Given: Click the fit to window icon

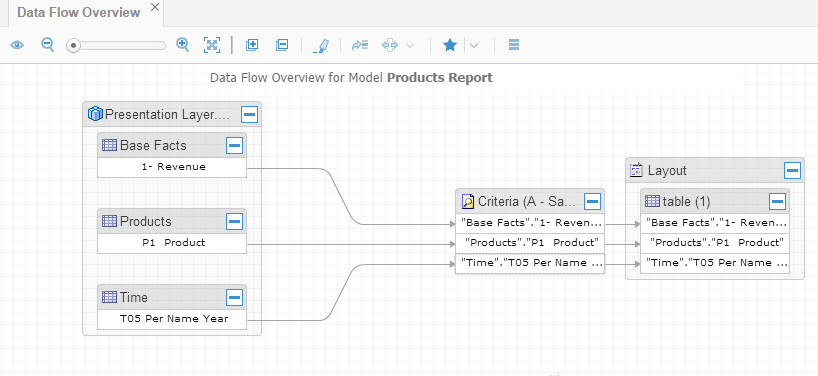Looking at the screenshot, I should coord(212,45).
